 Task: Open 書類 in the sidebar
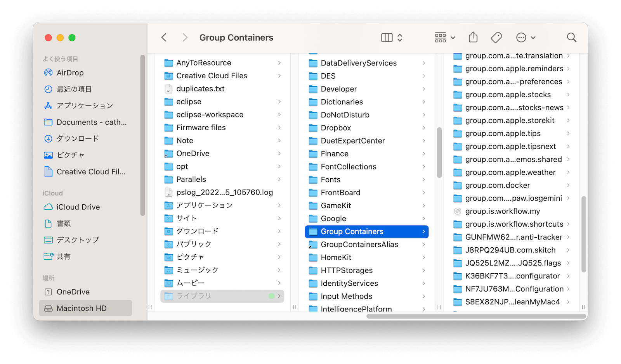pyautogui.click(x=85, y=223)
